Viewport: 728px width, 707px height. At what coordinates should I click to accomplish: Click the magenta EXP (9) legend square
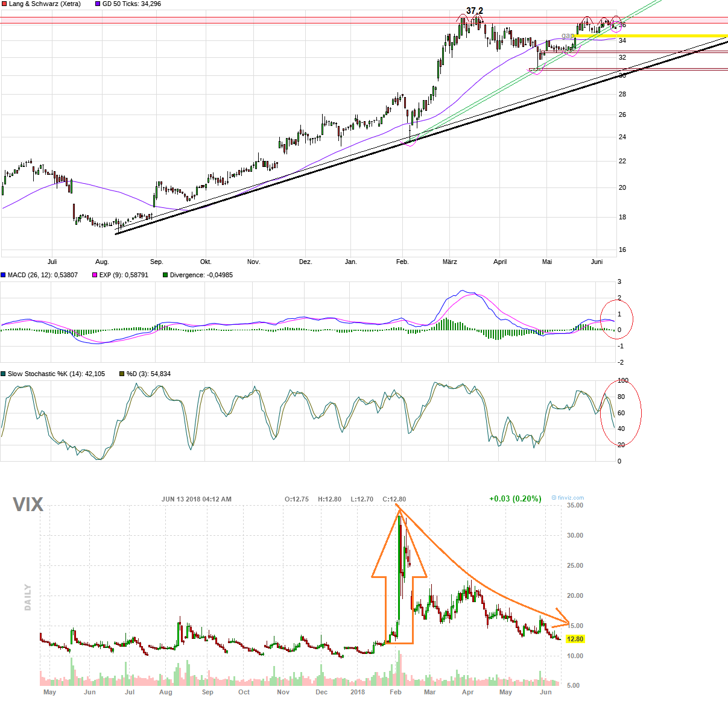coord(95,275)
